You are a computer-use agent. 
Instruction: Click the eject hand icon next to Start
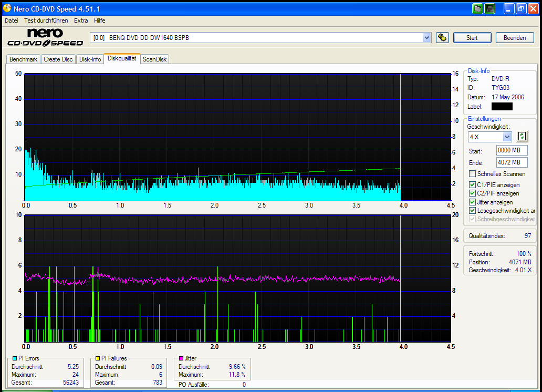[x=442, y=37]
